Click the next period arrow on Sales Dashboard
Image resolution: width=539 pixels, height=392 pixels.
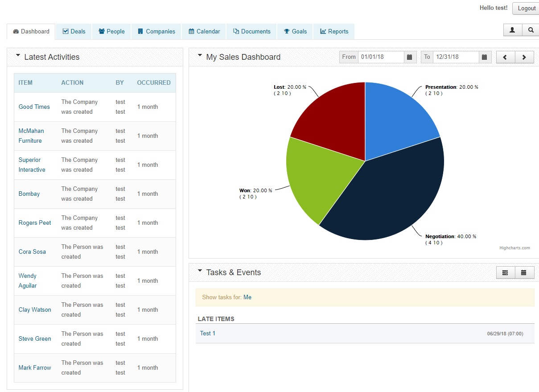coord(524,57)
